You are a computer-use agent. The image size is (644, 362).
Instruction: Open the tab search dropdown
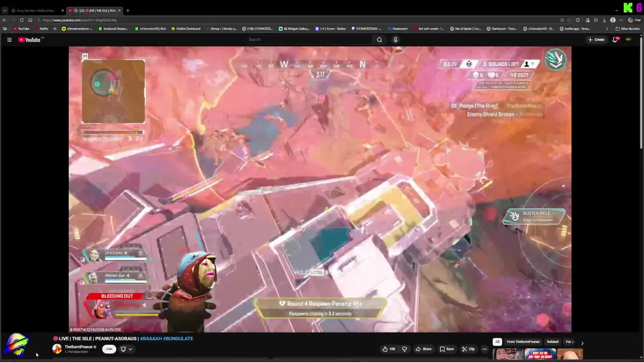5,11
